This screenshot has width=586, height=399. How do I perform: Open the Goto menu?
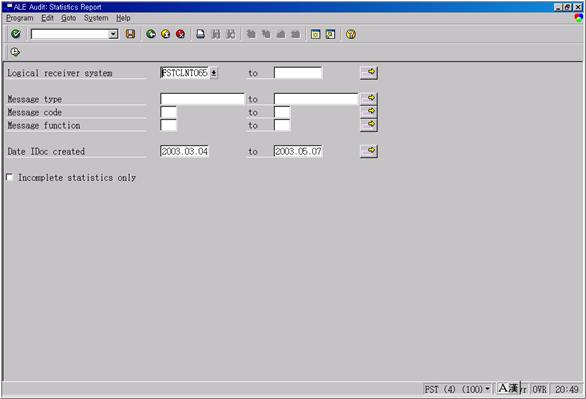(68, 18)
